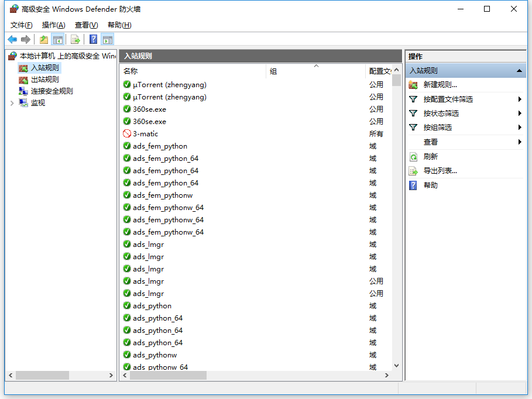Click the tree pane horizontal scroll right arrow
The image size is (532, 399).
coord(111,375)
